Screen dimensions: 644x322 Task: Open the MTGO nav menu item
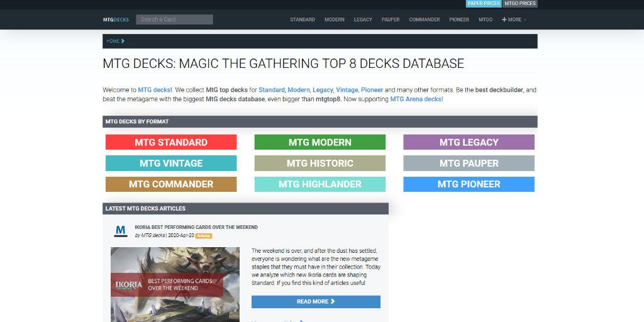486,19
